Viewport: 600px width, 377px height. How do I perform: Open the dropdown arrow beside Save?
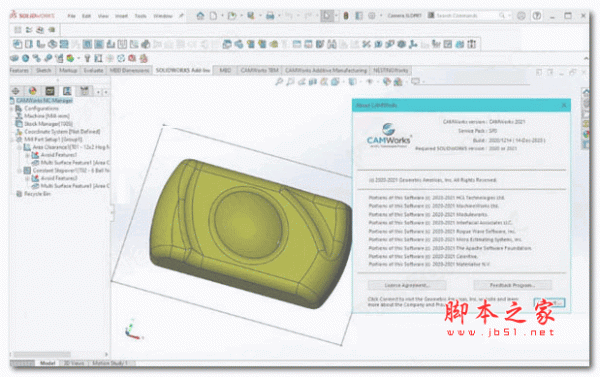(260, 16)
